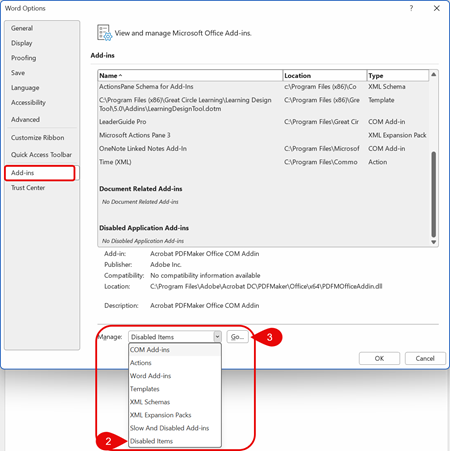Screen dimensions: 450x451
Task: Click 'Disabled Application Add-ins' section heading
Action: click(x=144, y=228)
